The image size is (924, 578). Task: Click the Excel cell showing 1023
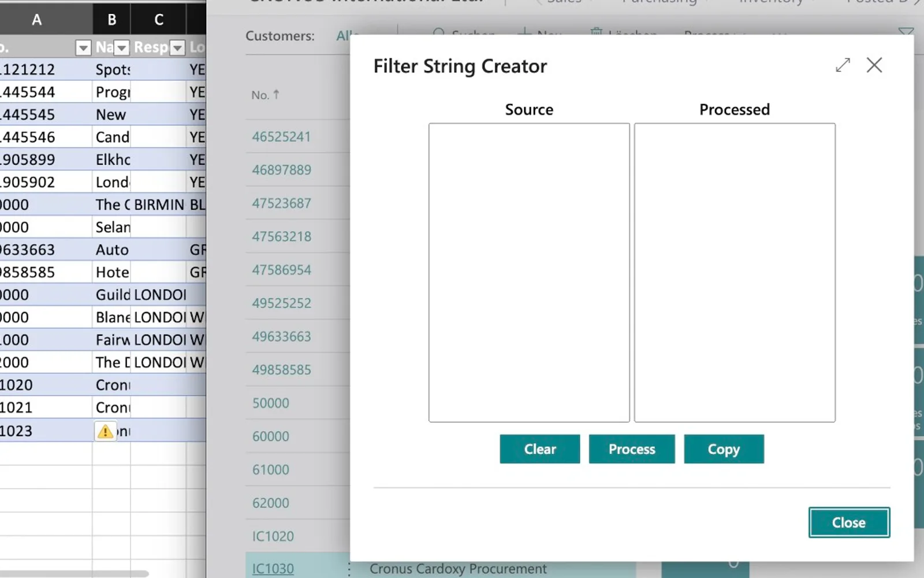(46, 431)
